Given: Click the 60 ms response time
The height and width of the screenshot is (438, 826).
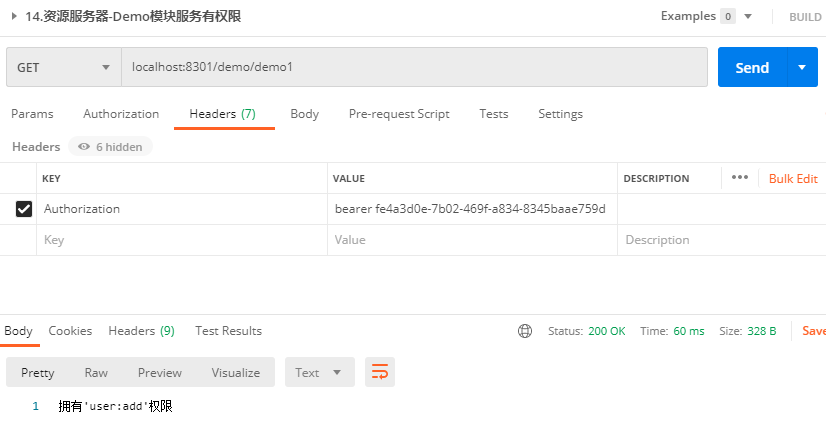Looking at the screenshot, I should (689, 331).
